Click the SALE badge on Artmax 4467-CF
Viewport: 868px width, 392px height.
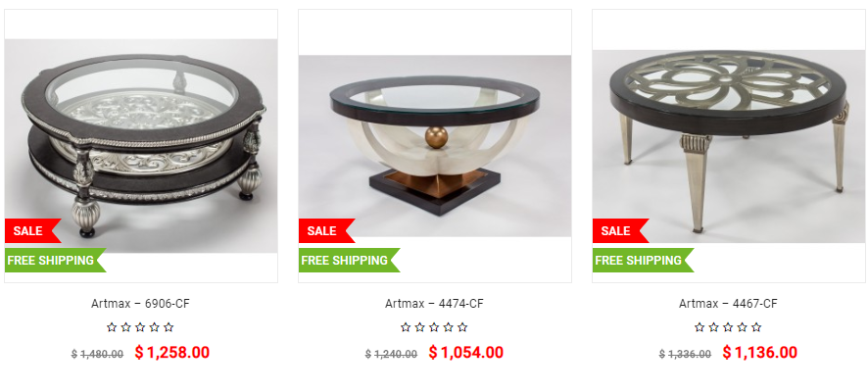[620, 231]
